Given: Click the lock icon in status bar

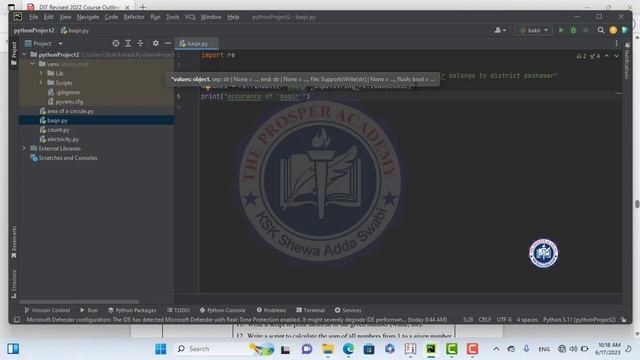Looking at the screenshot, I should [x=623, y=320].
